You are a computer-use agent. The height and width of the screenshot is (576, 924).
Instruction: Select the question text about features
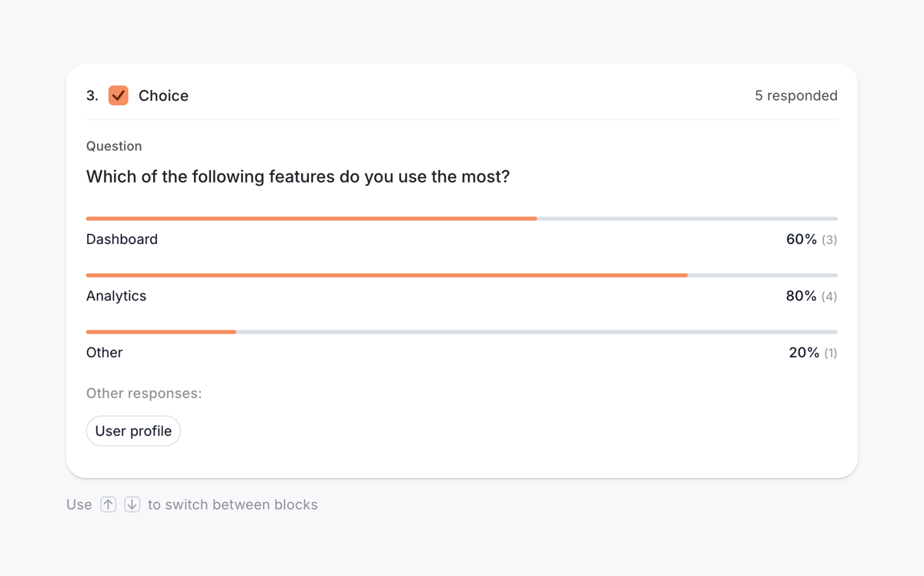[x=297, y=176]
